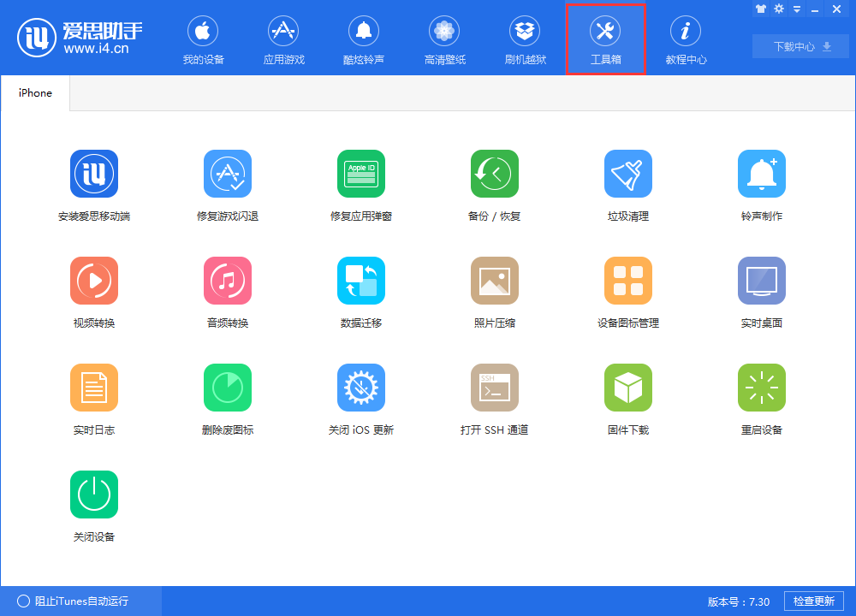This screenshot has width=856, height=616.
Task: Click version text 版本号：7.30
Action: [x=738, y=601]
